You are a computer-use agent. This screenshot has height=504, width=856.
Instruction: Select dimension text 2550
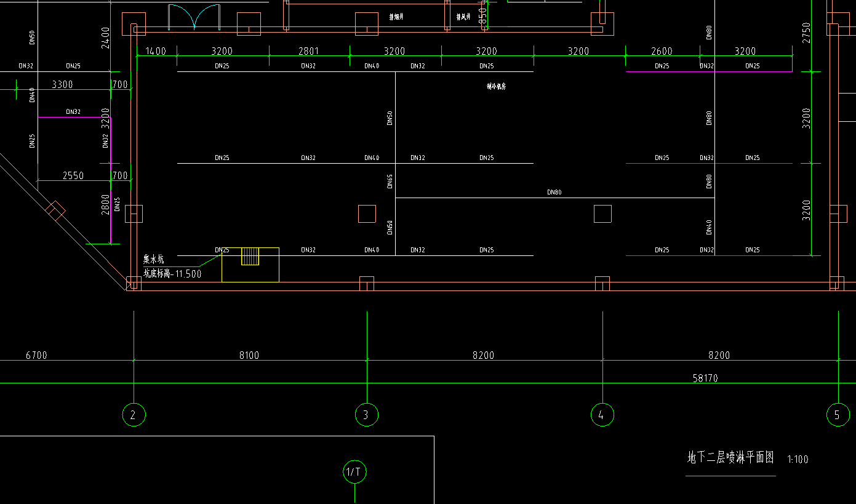73,175
